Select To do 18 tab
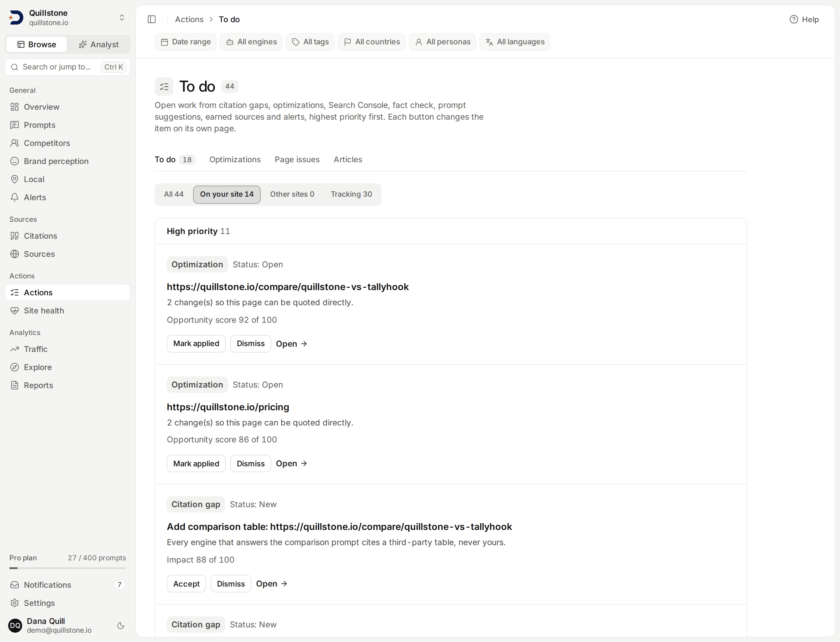Screen dimensions: 840x642 pyautogui.click(x=175, y=159)
